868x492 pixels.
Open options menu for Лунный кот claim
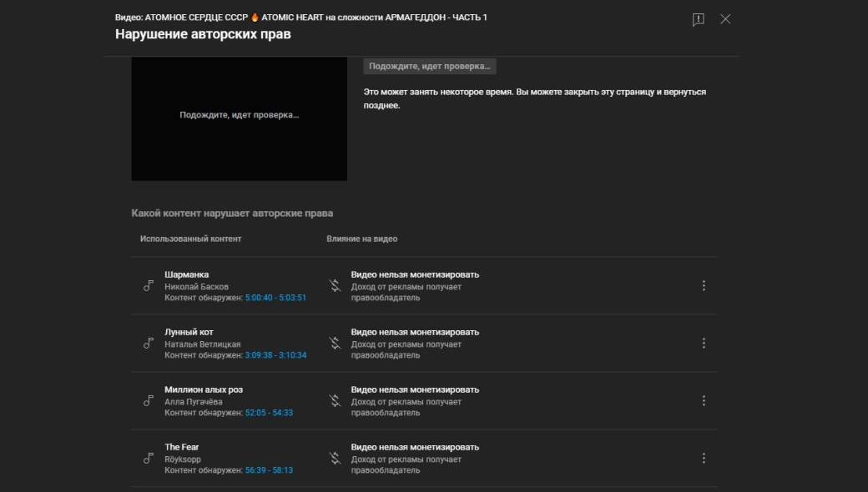704,344
